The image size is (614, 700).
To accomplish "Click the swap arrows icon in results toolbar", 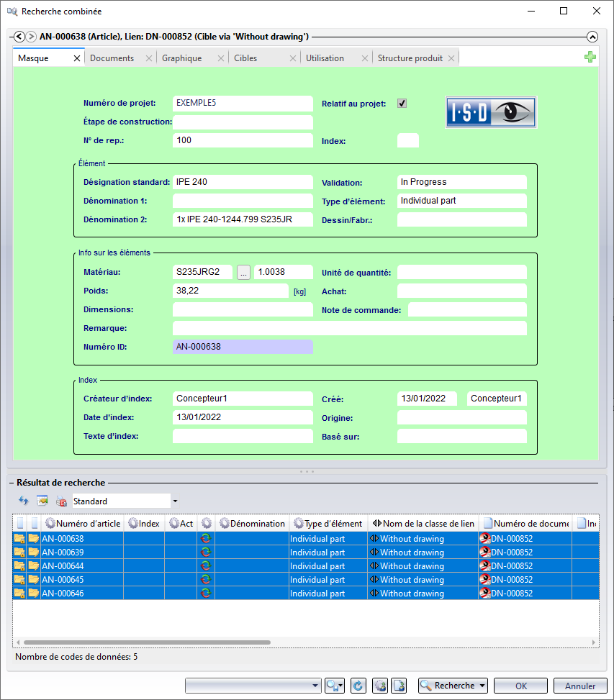I will pyautogui.click(x=23, y=501).
